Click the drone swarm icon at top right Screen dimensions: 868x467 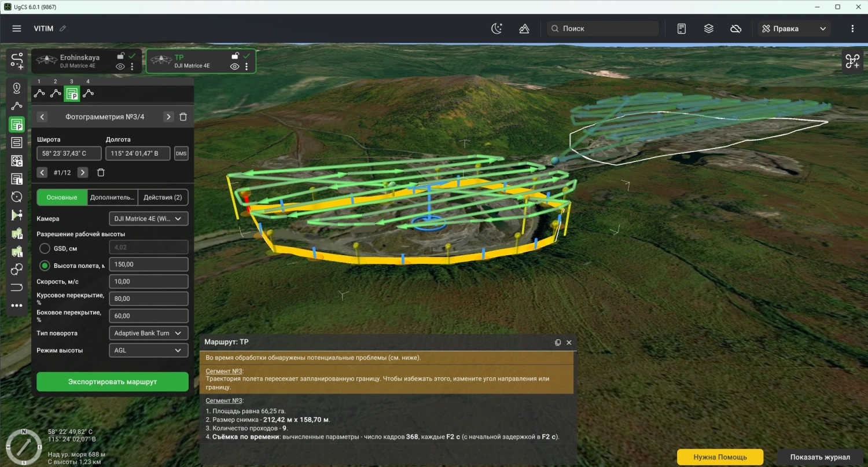pyautogui.click(x=852, y=61)
